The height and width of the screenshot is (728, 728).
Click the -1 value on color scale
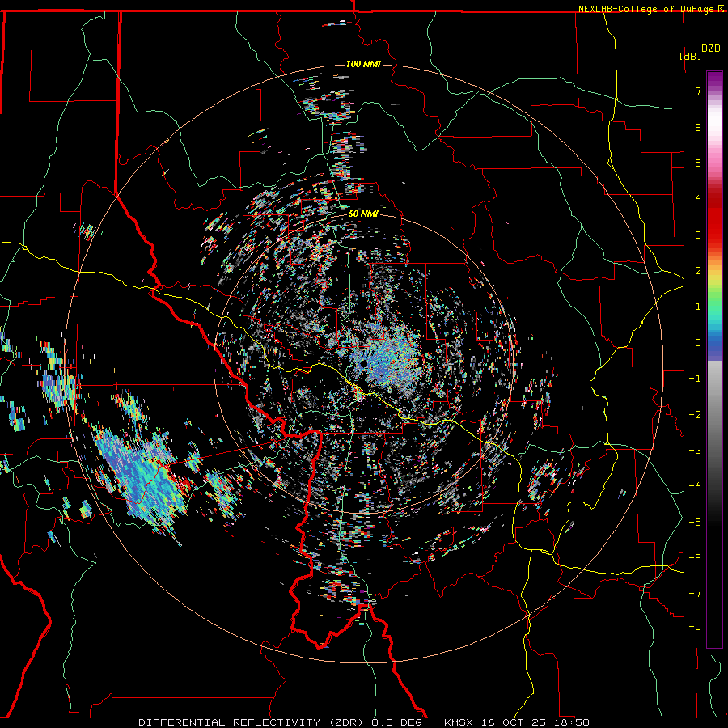[695, 379]
